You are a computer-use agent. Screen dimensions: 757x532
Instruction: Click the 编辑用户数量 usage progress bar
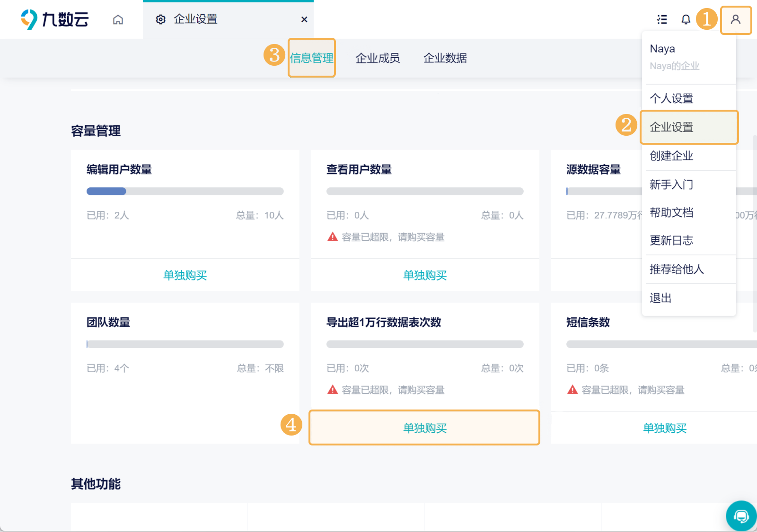pyautogui.click(x=185, y=192)
